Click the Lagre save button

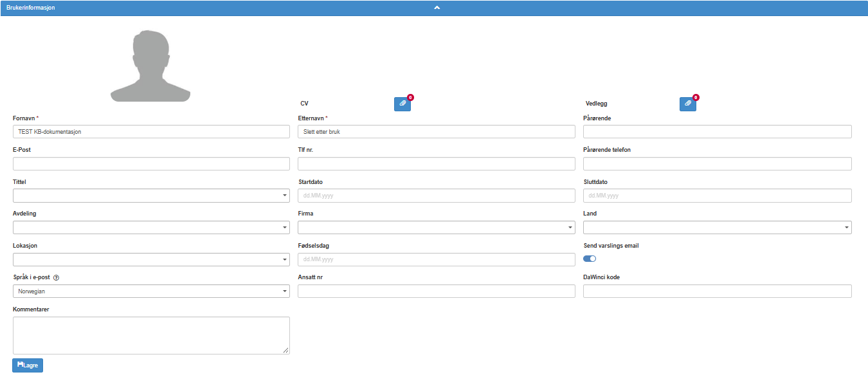pos(28,365)
